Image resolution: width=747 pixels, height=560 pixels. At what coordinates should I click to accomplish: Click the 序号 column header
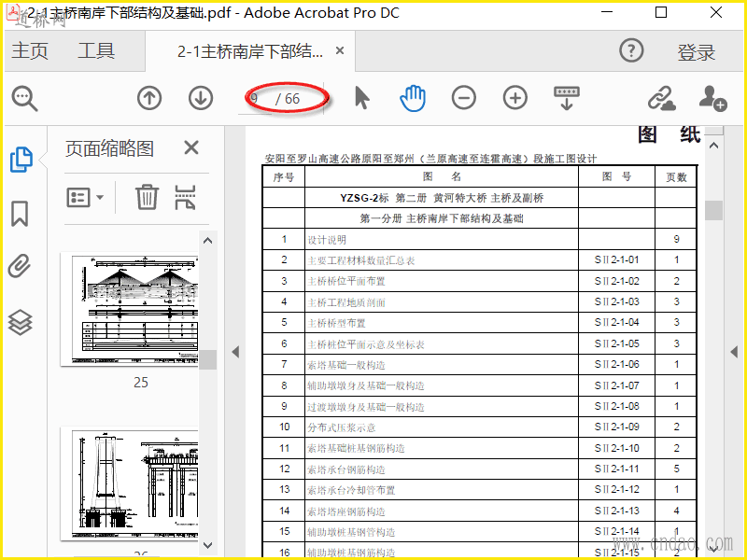pos(284,177)
